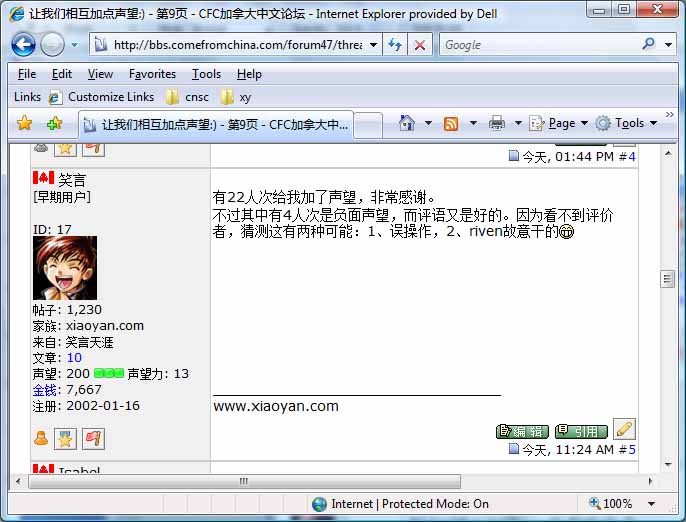Open the Favorites menu

[x=152, y=74]
